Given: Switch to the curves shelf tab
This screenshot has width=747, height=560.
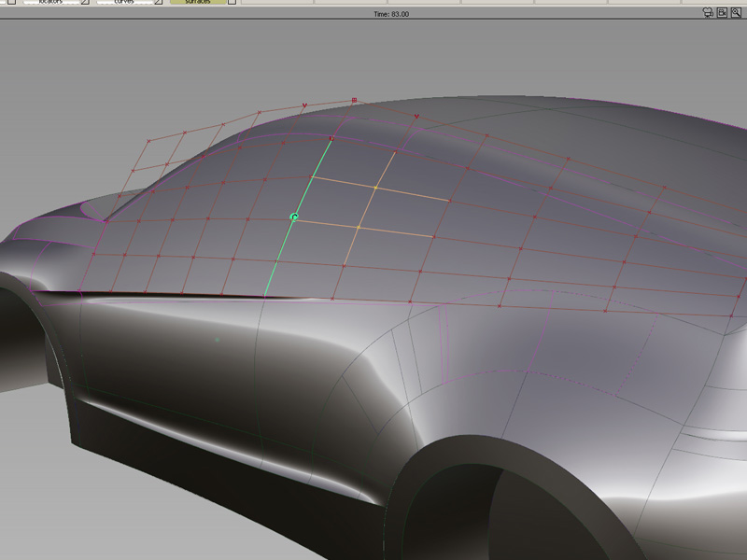Looking at the screenshot, I should coord(124,3).
